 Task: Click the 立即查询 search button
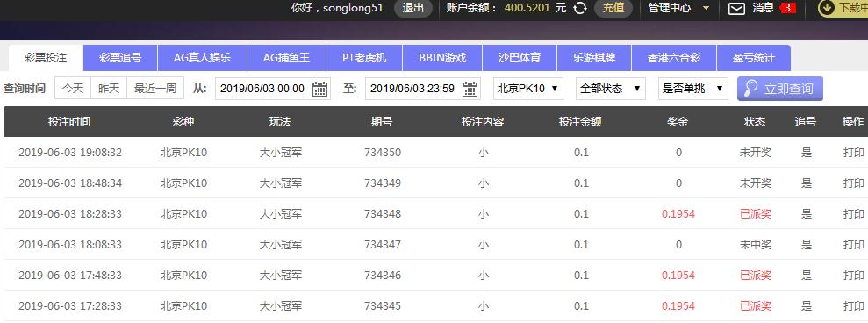click(x=780, y=89)
